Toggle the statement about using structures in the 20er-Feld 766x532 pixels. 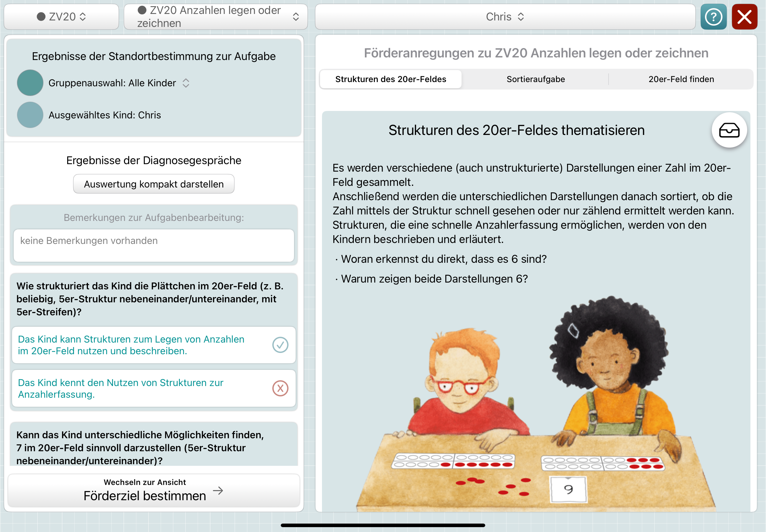pos(154,345)
